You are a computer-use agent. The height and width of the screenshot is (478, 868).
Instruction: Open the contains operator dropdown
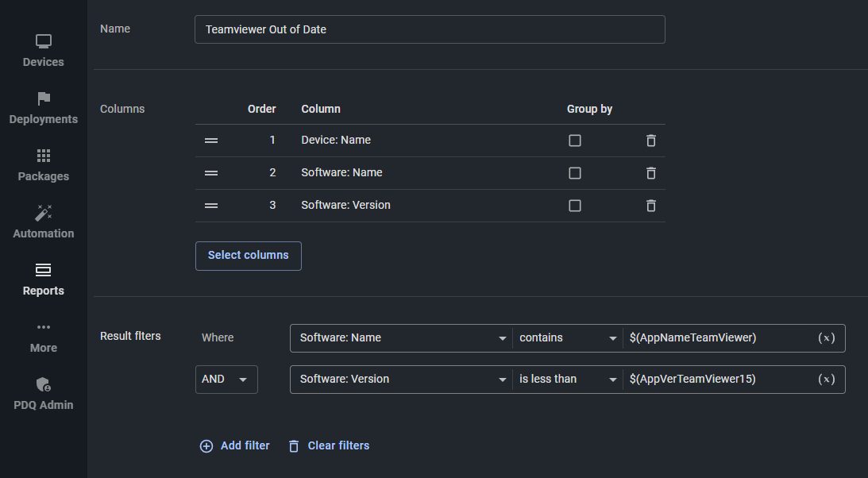point(568,338)
